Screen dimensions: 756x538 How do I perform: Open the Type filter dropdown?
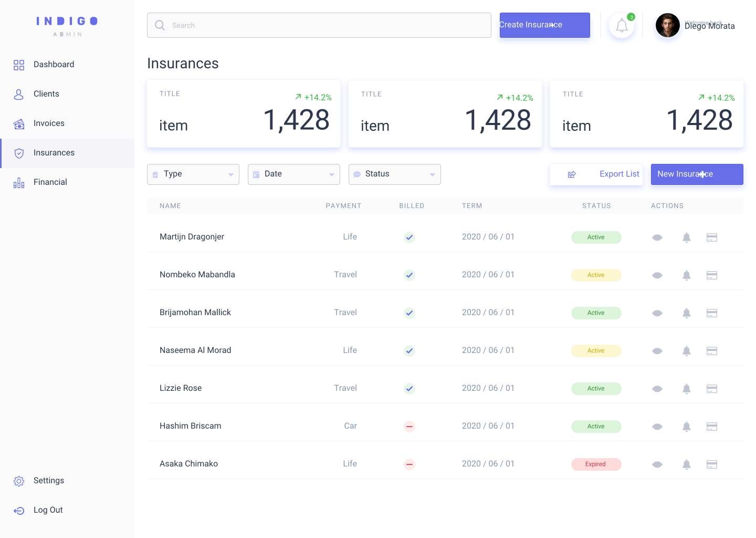(193, 174)
